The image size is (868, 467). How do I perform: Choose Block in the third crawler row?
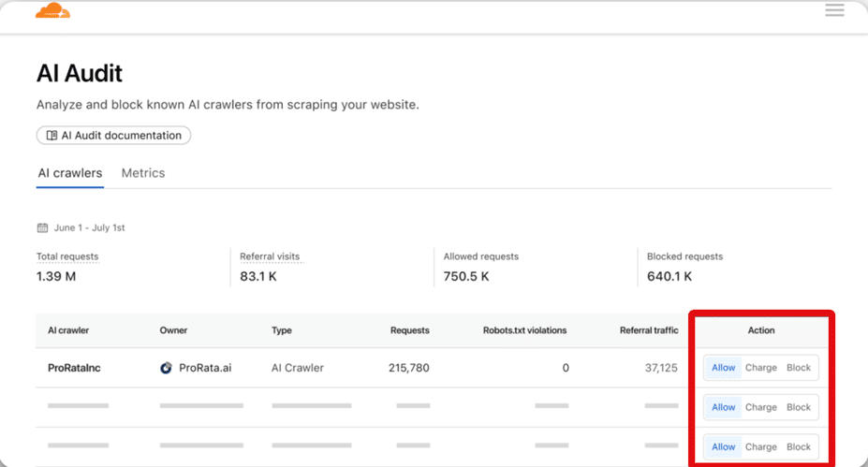(x=799, y=447)
